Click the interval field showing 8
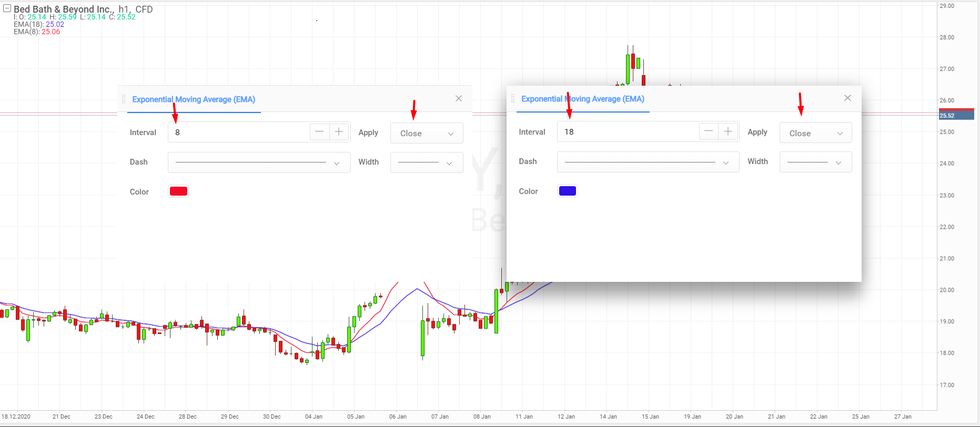This screenshot has width=980, height=427. 239,133
